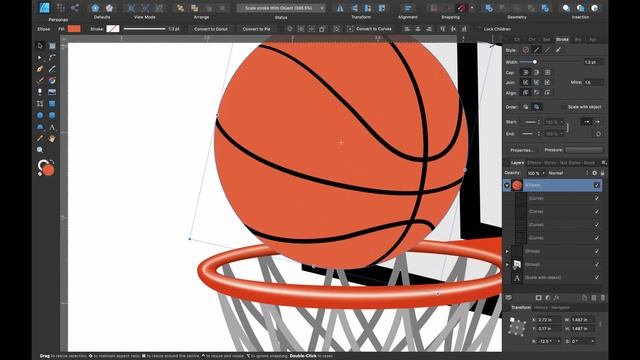The image size is (640, 360).
Task: Toggle visibility checkbox of Ellipse layer
Action: tap(596, 185)
